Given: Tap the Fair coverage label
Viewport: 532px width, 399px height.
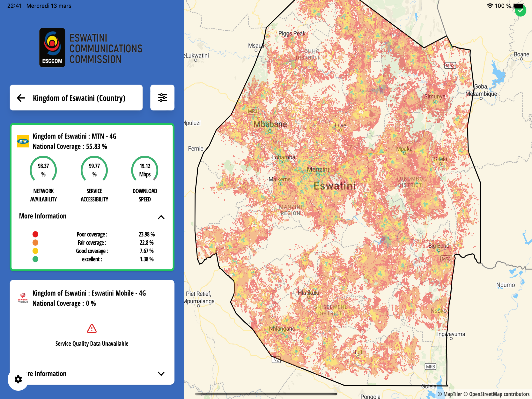Looking at the screenshot, I should pyautogui.click(x=92, y=243).
